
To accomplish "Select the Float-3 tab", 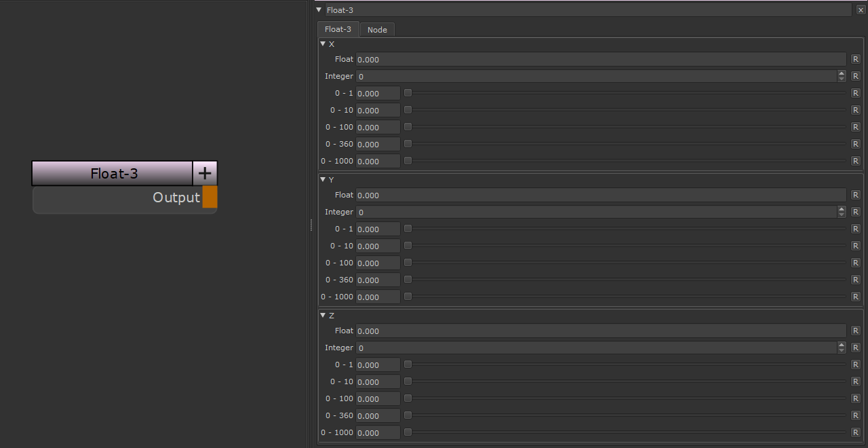I will coord(338,29).
